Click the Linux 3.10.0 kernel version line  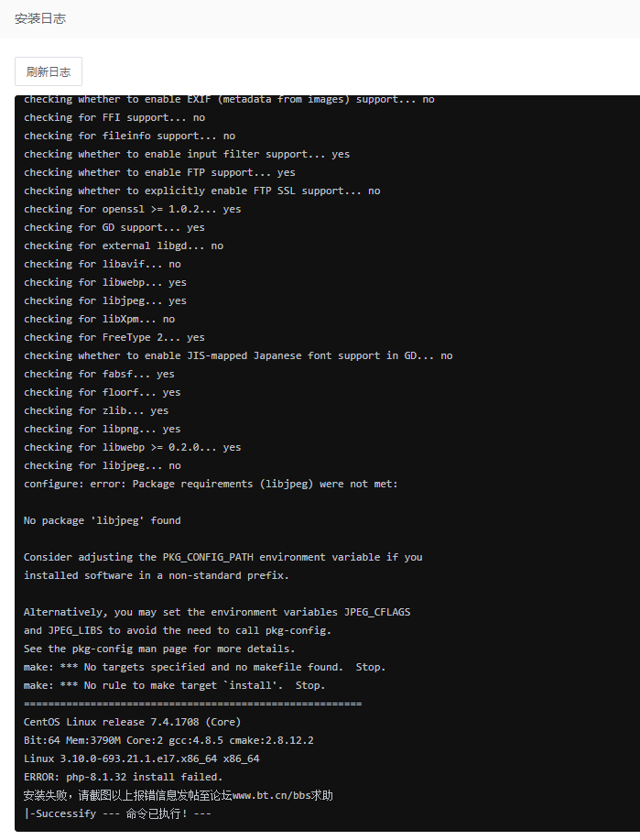141,758
